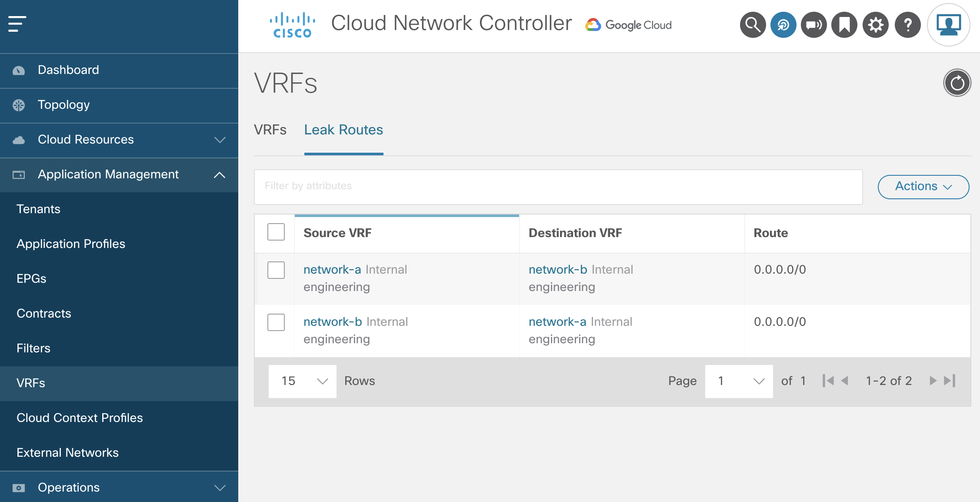Open the user profile icon
The height and width of the screenshot is (502, 980).
coord(948,25)
